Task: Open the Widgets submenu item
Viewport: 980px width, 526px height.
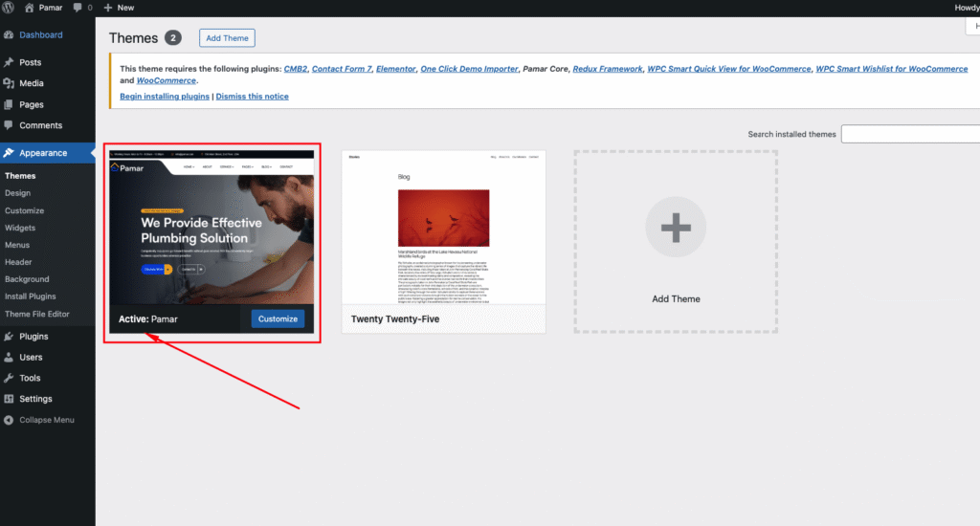Action: 20,228
